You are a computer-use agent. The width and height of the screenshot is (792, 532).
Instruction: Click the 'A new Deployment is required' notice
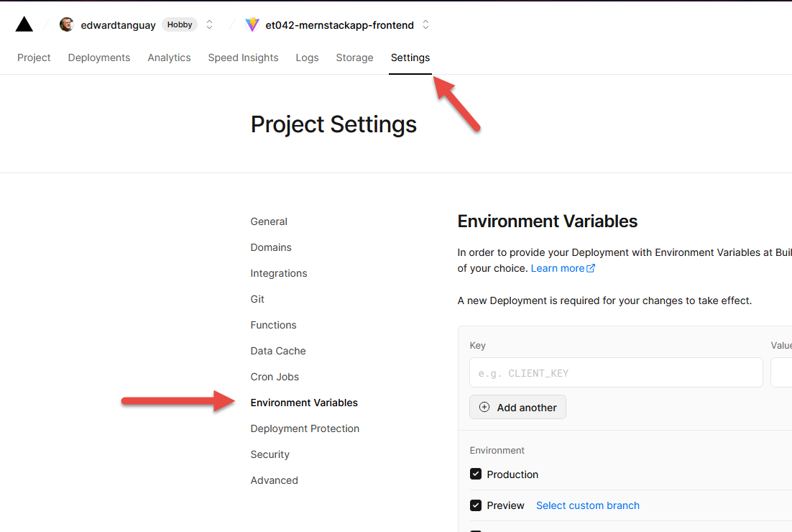tap(604, 301)
